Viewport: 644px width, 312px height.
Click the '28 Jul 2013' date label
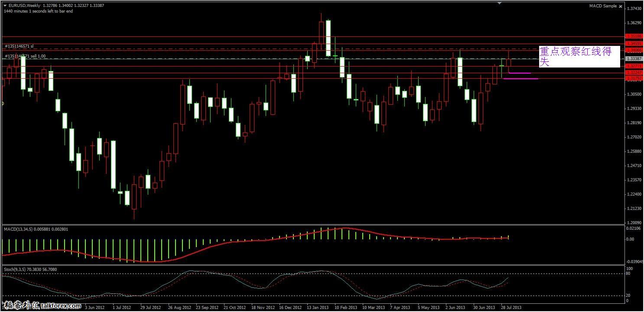coord(511,308)
